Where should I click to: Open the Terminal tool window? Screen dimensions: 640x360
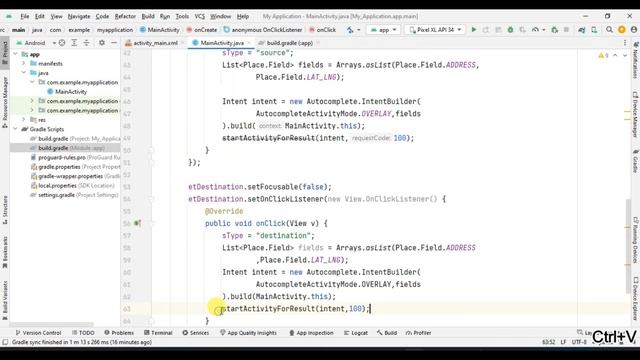tap(158, 333)
